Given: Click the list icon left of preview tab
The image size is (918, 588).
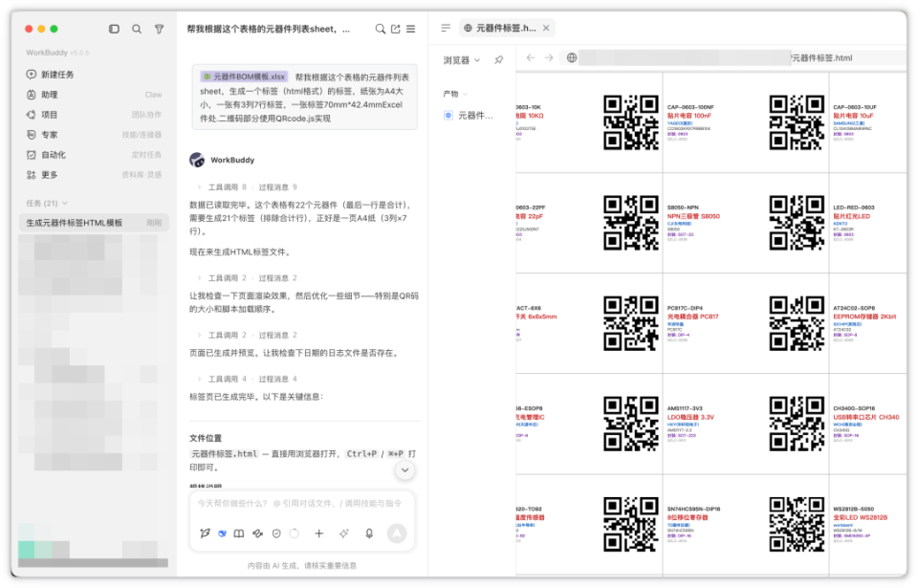Looking at the screenshot, I should tap(446, 28).
